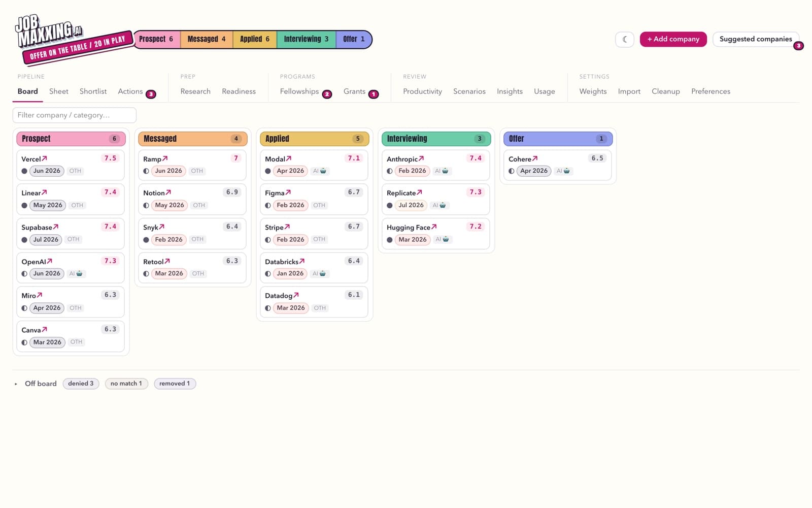Open the Research tab
The width and height of the screenshot is (812, 508).
coord(195,91)
